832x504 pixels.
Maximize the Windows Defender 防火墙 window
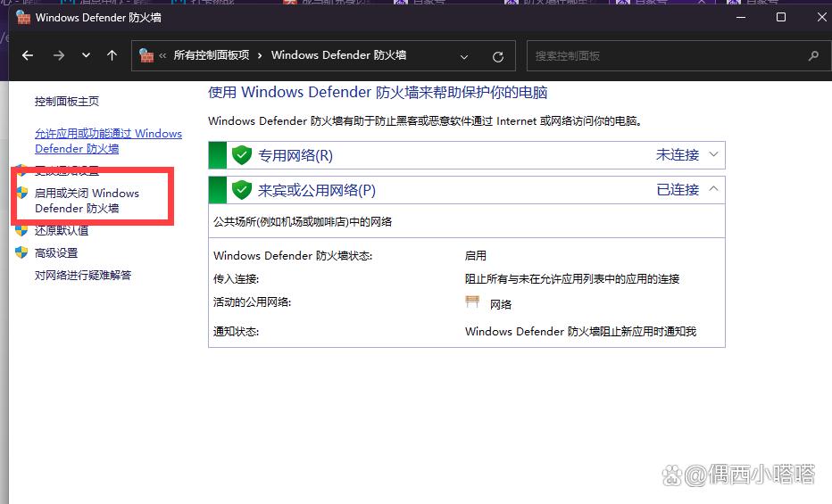(x=781, y=18)
